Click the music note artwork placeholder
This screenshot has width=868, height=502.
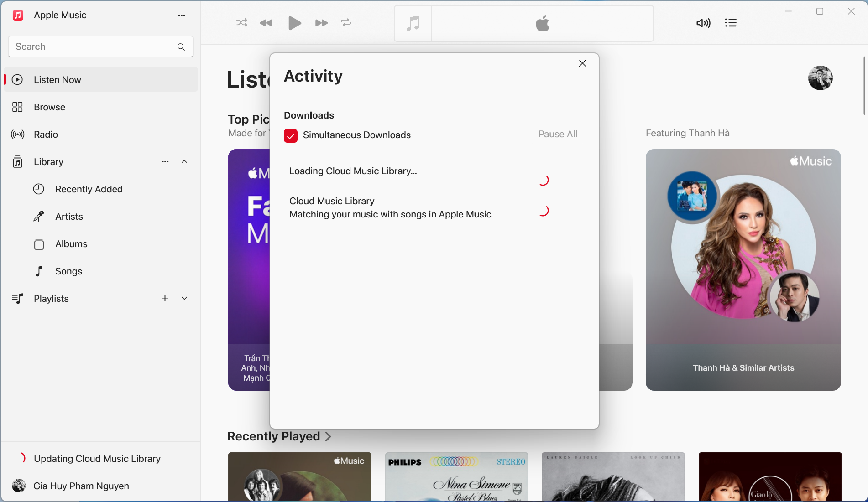(x=413, y=23)
